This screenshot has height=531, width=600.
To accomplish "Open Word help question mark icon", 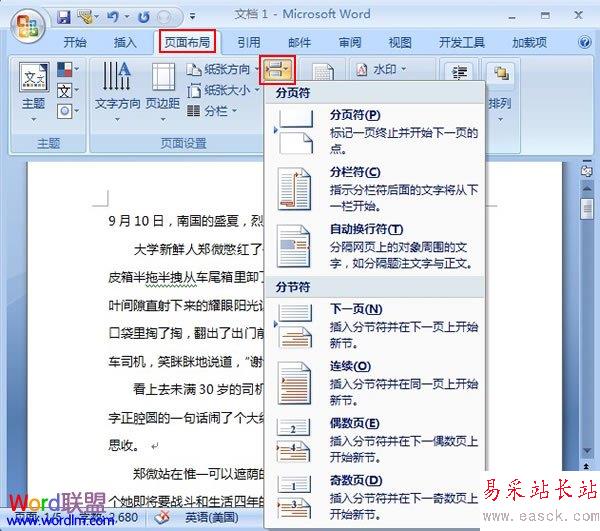I will [584, 42].
